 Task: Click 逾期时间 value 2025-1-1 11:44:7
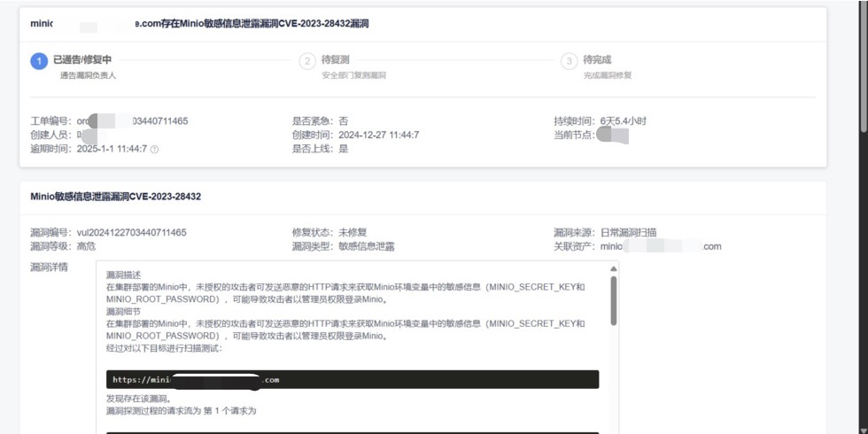pos(112,149)
